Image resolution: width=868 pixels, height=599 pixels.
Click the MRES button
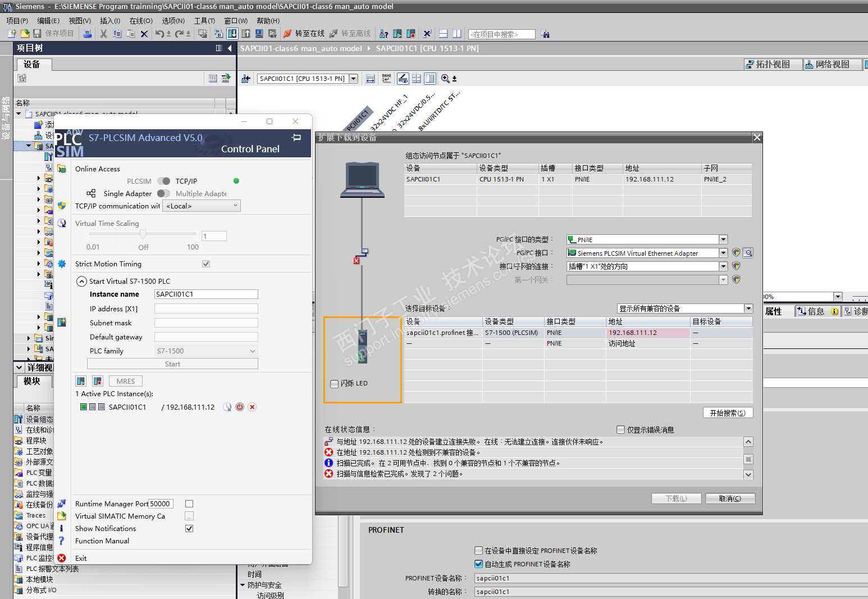point(126,381)
